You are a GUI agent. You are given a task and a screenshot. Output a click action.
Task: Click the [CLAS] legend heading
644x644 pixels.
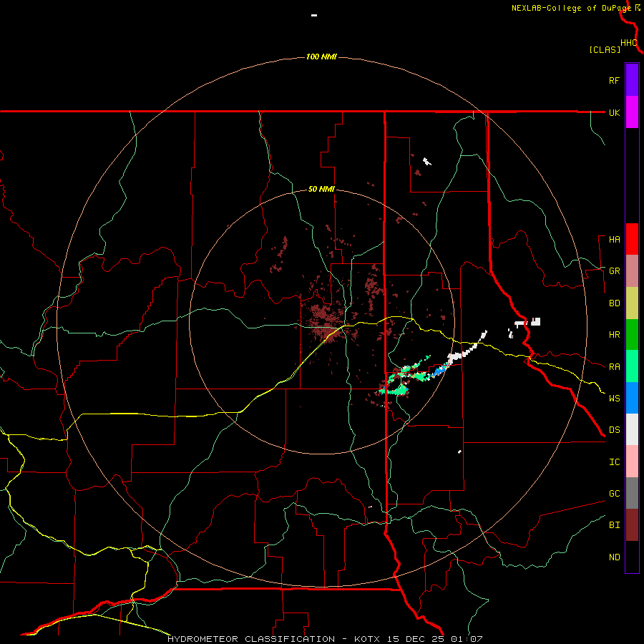click(x=605, y=49)
